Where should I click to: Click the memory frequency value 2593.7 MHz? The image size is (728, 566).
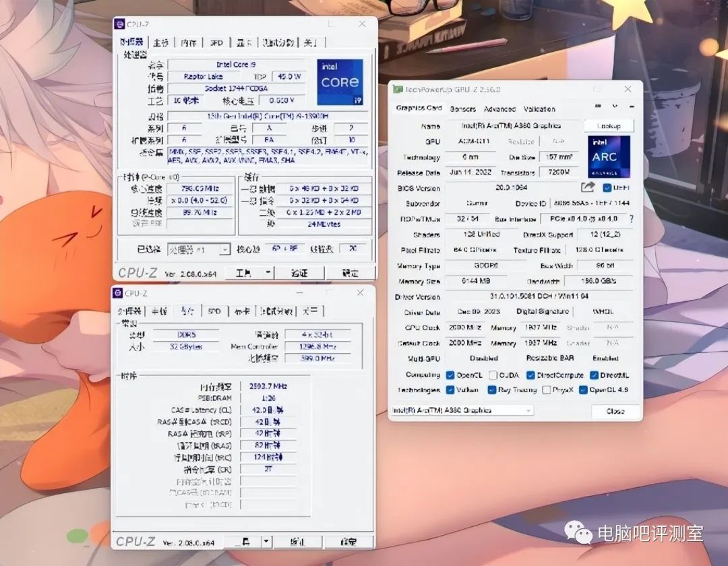coord(268,386)
